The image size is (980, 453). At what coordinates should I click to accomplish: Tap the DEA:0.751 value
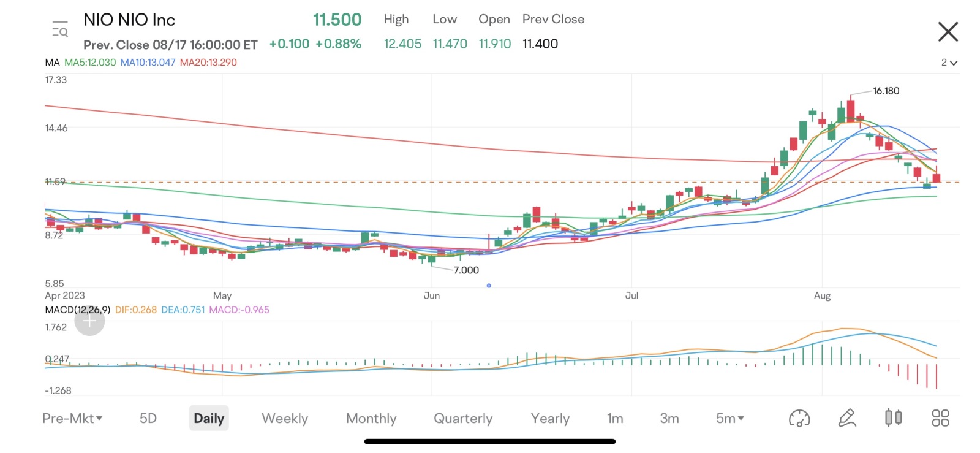tap(183, 310)
